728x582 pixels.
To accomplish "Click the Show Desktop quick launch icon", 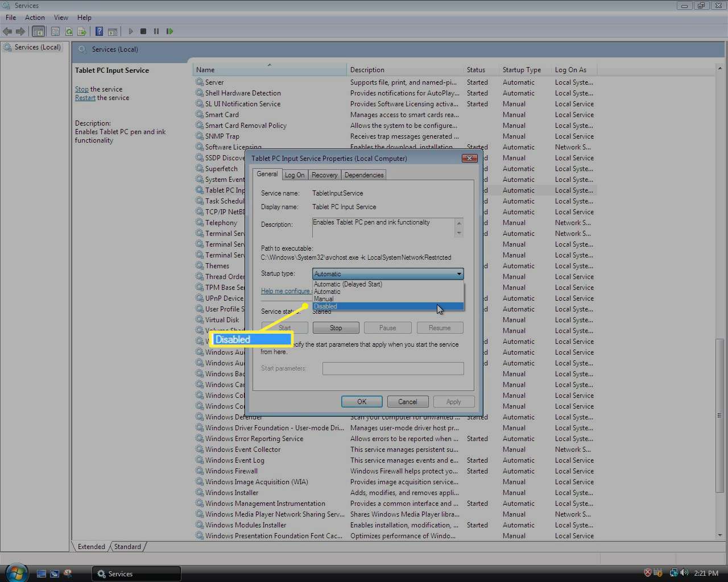I will pos(41,573).
